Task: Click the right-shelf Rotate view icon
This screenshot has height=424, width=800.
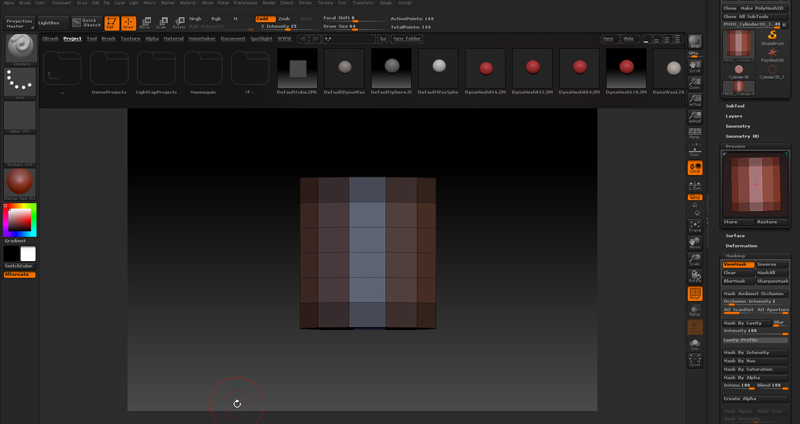Action: click(694, 277)
